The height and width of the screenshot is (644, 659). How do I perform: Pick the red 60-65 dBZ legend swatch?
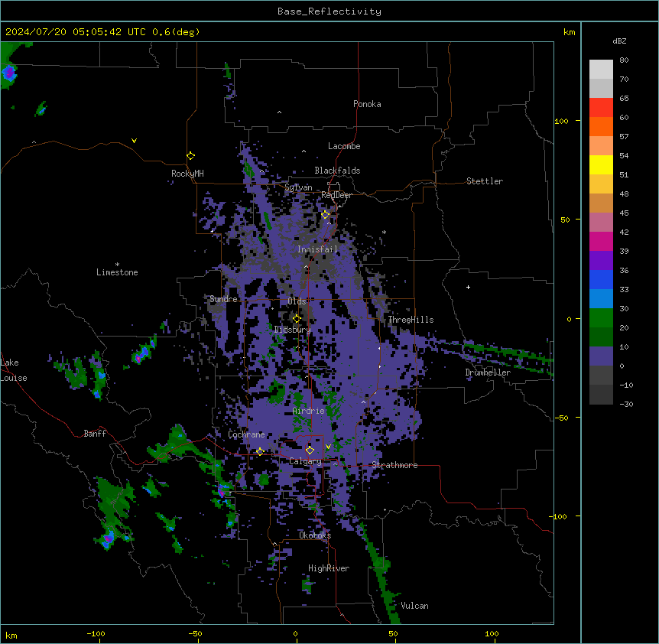point(601,108)
